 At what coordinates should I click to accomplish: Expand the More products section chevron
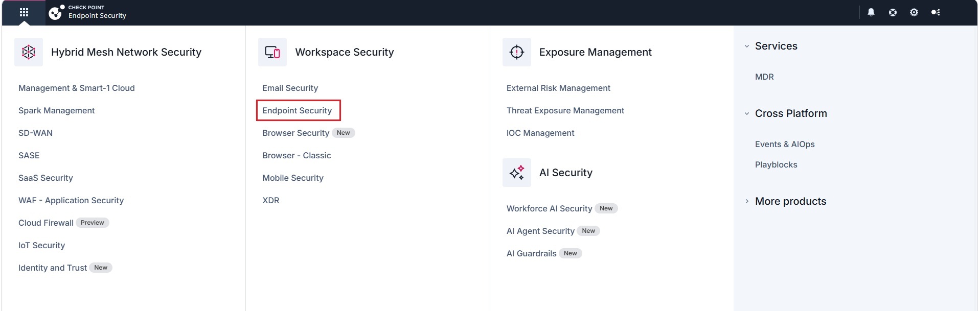[x=747, y=201]
